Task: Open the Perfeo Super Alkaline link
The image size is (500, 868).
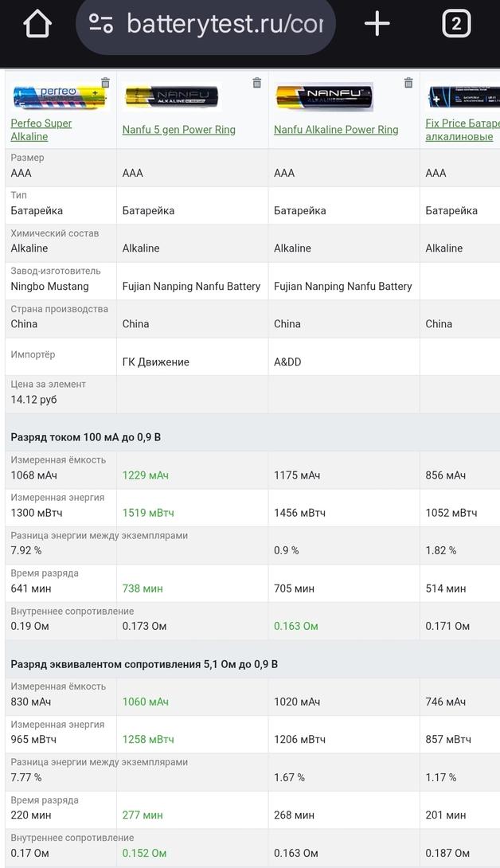Action: (x=41, y=130)
